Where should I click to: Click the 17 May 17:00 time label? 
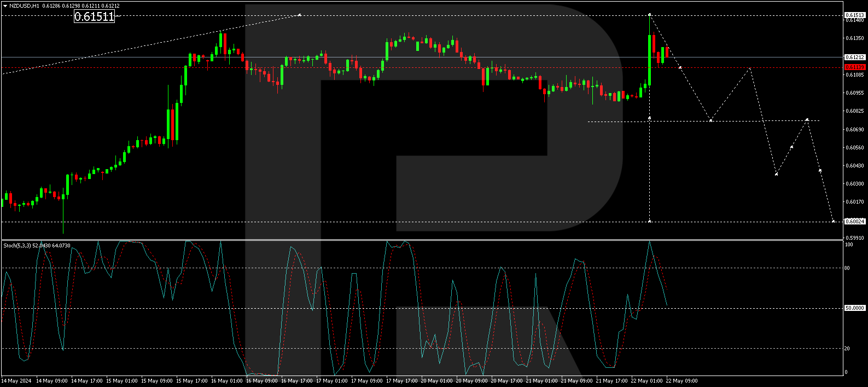coord(402,380)
